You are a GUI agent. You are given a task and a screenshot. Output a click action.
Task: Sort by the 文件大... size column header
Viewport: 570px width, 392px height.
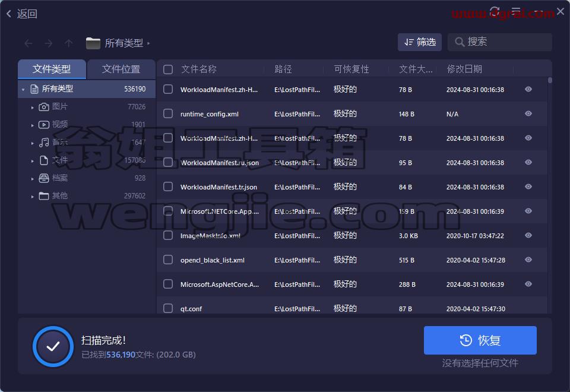coord(416,69)
